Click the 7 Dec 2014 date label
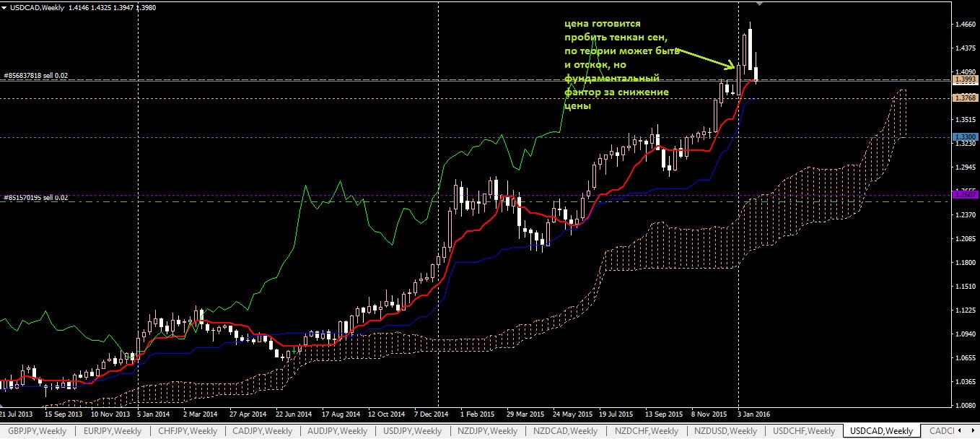 pos(432,414)
